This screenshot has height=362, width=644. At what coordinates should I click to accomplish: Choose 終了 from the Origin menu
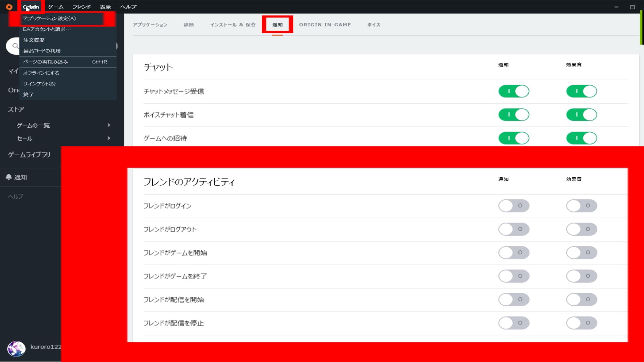tap(68, 95)
